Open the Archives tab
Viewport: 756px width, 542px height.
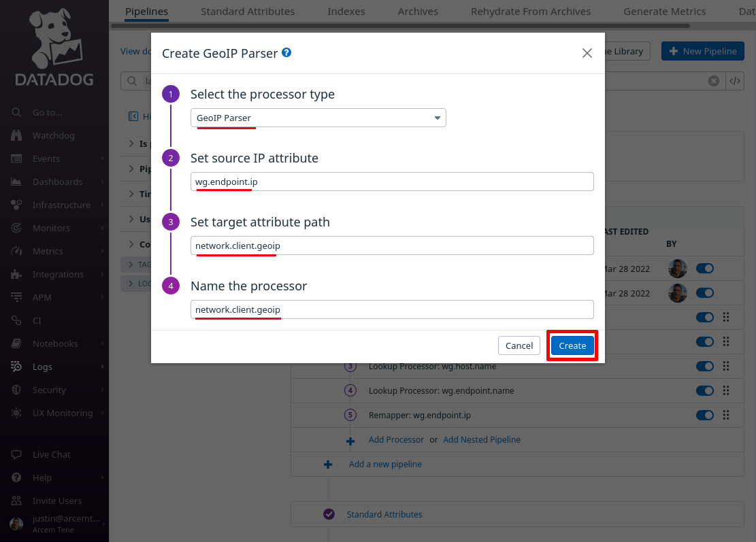[418, 11]
